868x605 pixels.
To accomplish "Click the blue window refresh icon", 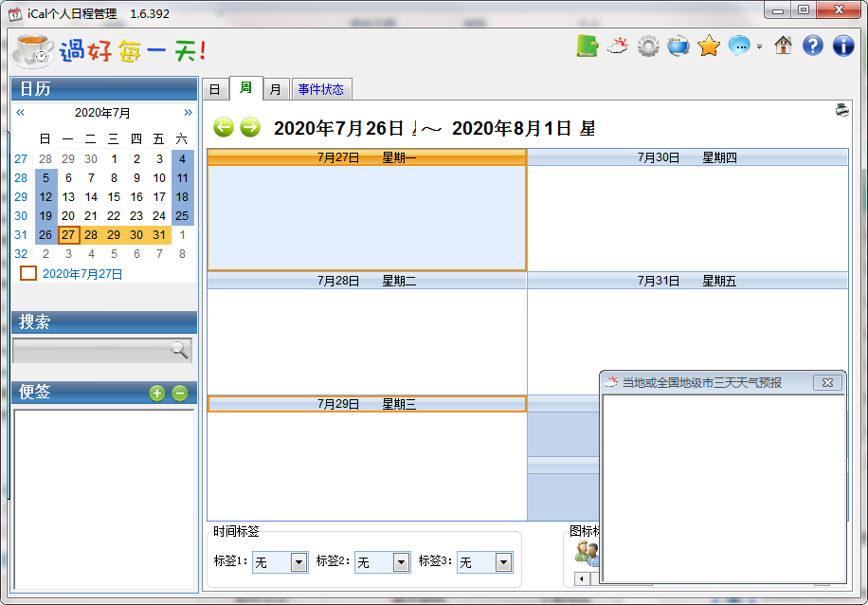I will pyautogui.click(x=678, y=46).
